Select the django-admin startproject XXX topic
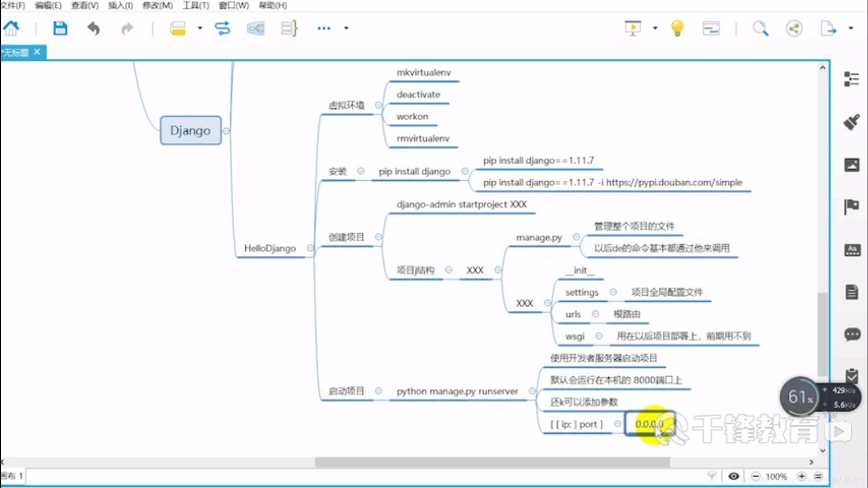 pyautogui.click(x=462, y=205)
